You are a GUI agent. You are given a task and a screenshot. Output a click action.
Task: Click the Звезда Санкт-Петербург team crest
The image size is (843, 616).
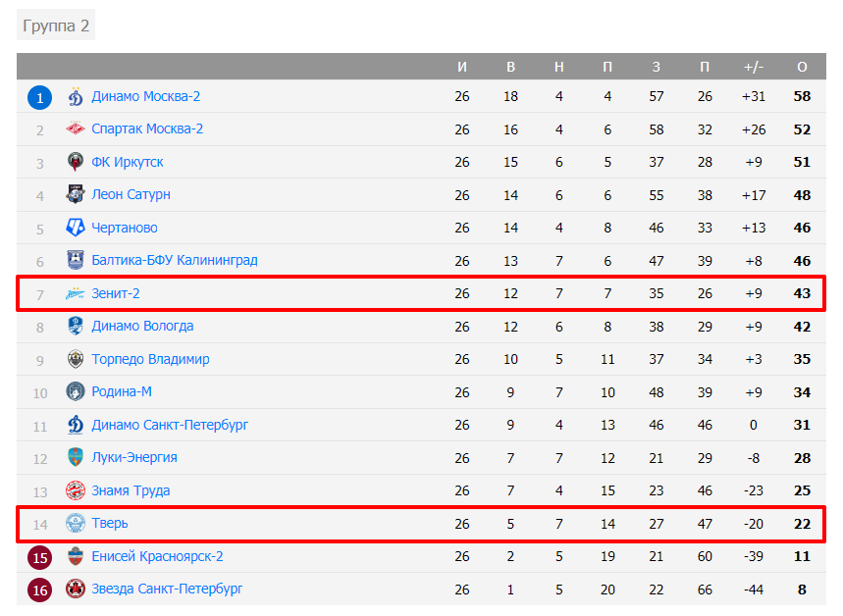(76, 590)
